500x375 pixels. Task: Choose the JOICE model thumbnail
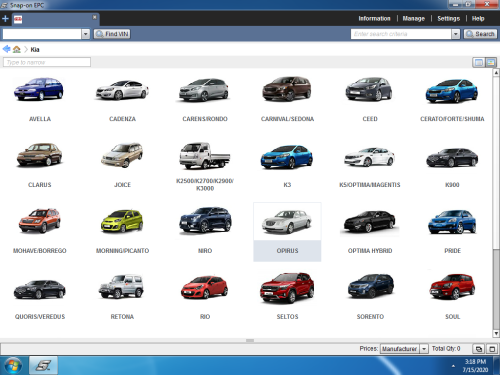click(x=122, y=155)
